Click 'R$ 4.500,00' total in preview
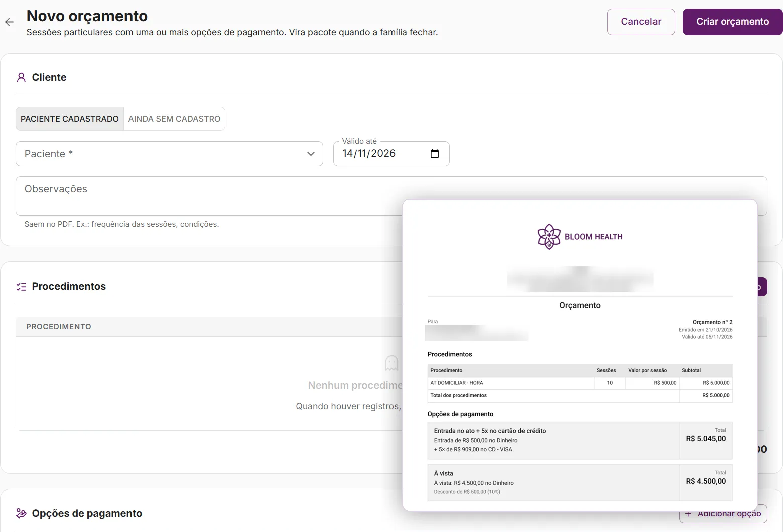 click(x=706, y=481)
